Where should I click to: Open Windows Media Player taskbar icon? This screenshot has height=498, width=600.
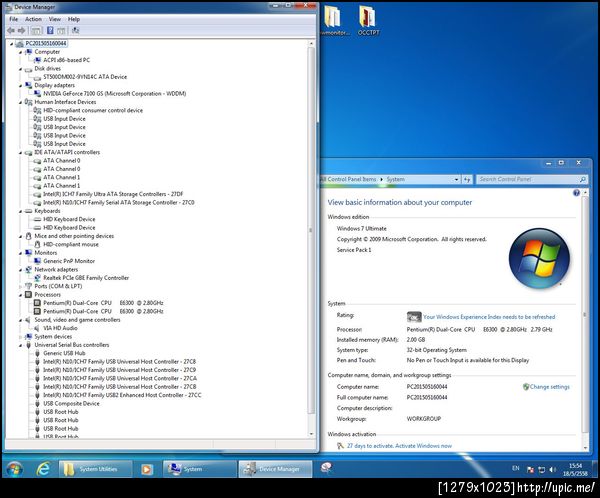pyautogui.click(x=146, y=469)
